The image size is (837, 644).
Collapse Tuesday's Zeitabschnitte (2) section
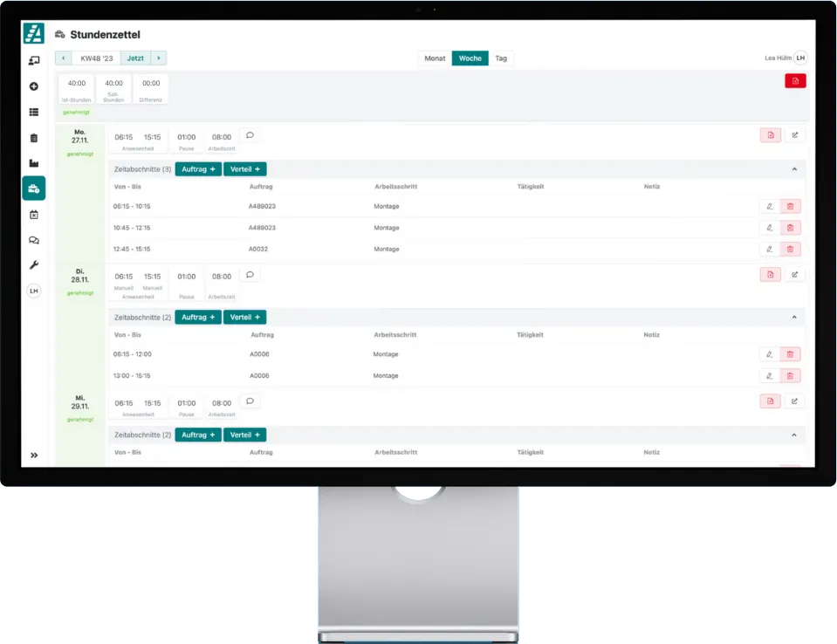[794, 317]
